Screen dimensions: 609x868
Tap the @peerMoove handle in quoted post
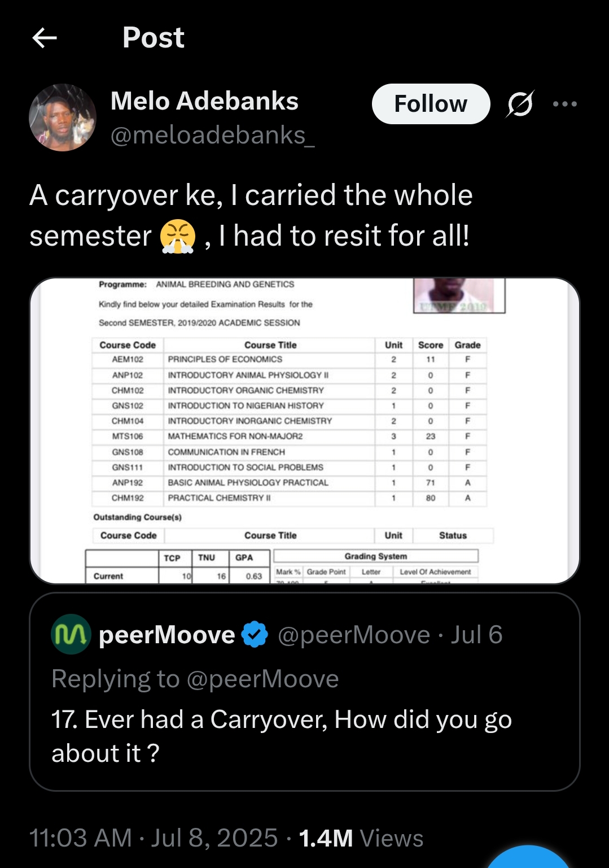pyautogui.click(x=354, y=635)
